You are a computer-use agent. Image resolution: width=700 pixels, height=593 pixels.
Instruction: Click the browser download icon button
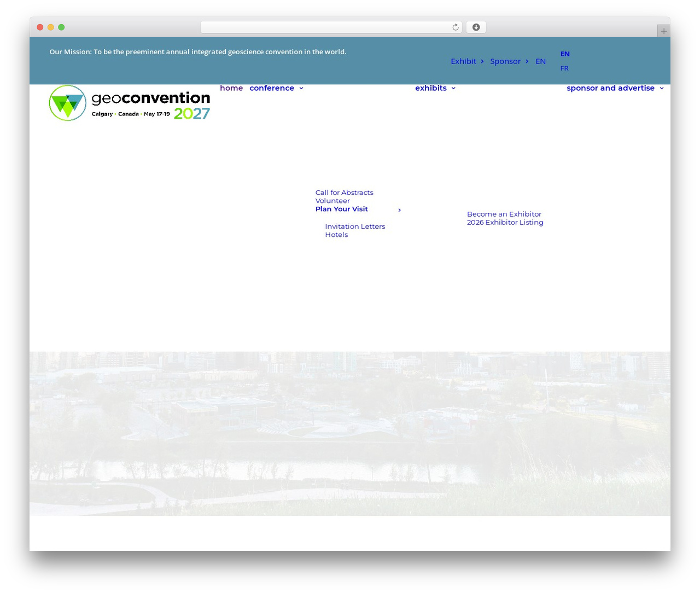(x=476, y=27)
